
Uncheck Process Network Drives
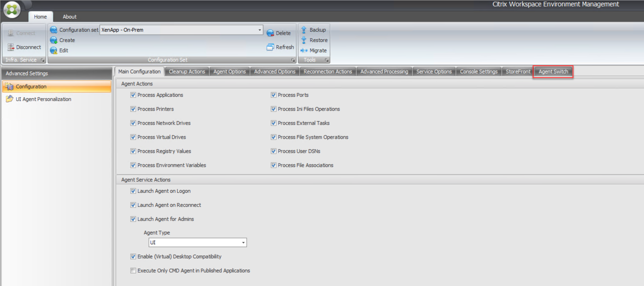tap(133, 123)
